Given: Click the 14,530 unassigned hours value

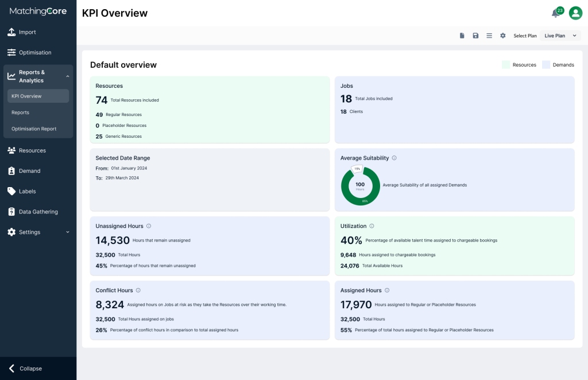Looking at the screenshot, I should pyautogui.click(x=113, y=240).
